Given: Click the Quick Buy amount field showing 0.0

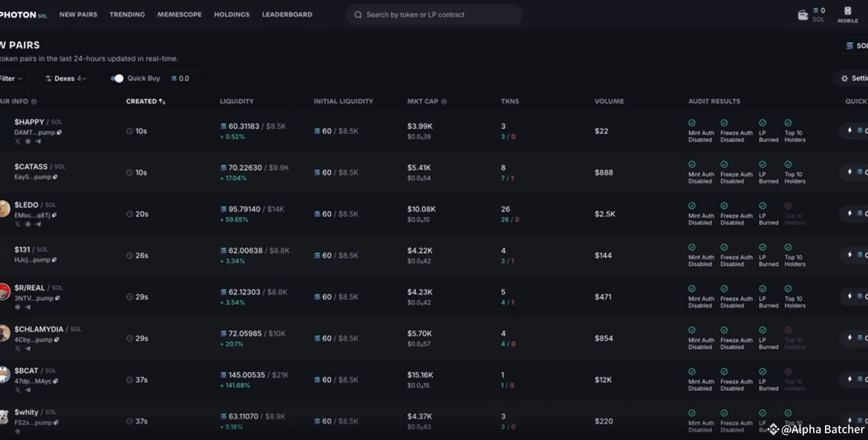Looking at the screenshot, I should point(184,78).
